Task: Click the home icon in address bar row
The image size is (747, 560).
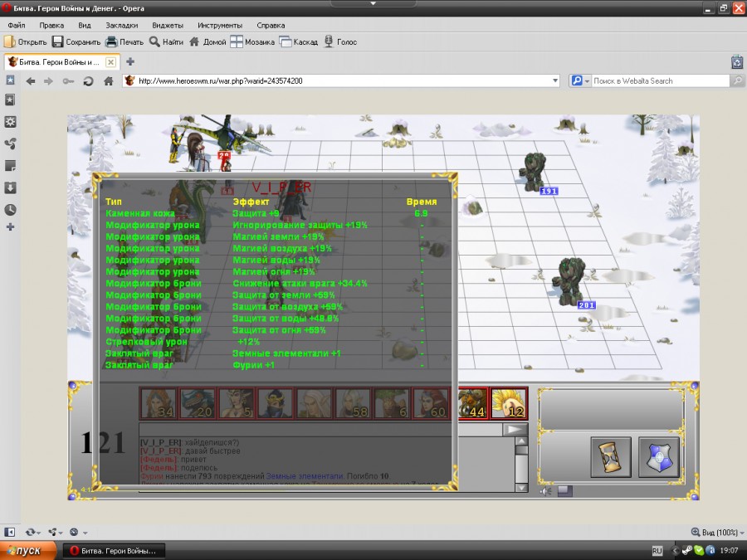Action: coord(108,81)
